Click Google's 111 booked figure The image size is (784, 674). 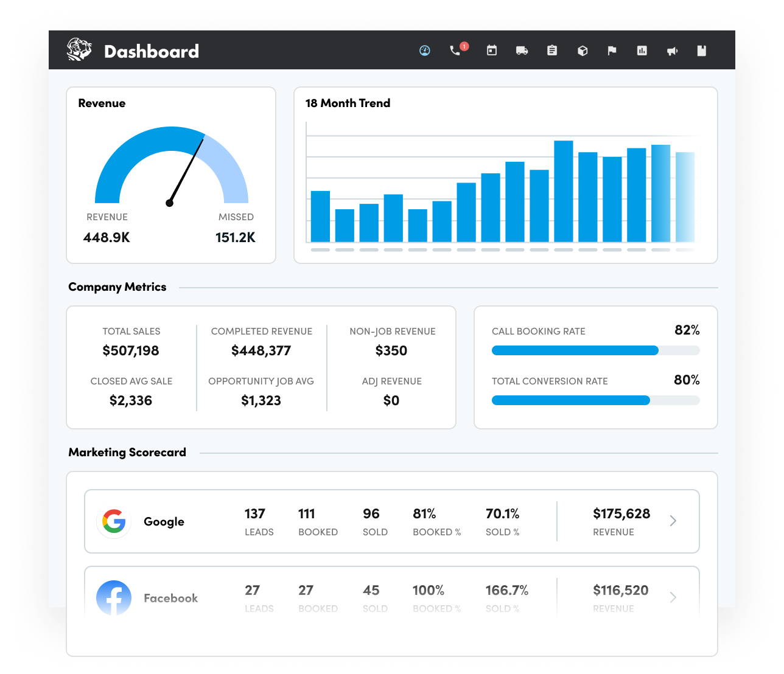click(x=307, y=514)
